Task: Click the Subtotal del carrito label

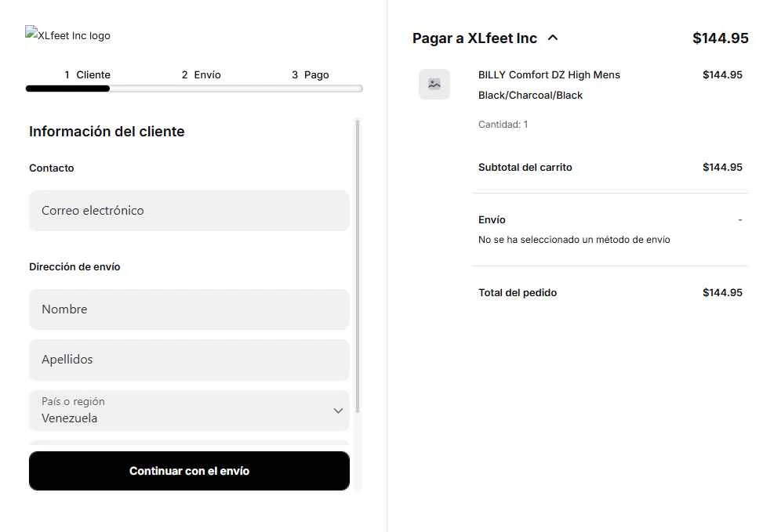Action: pyautogui.click(x=525, y=167)
